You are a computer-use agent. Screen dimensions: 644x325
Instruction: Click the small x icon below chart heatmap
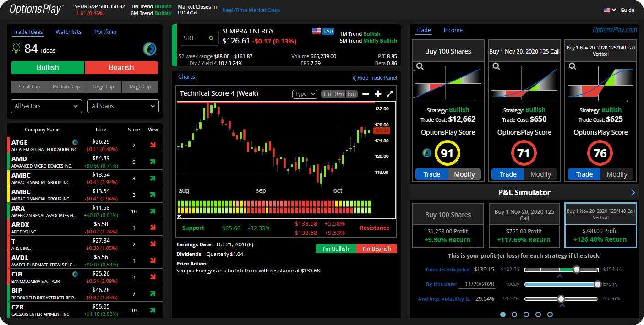tap(179, 216)
